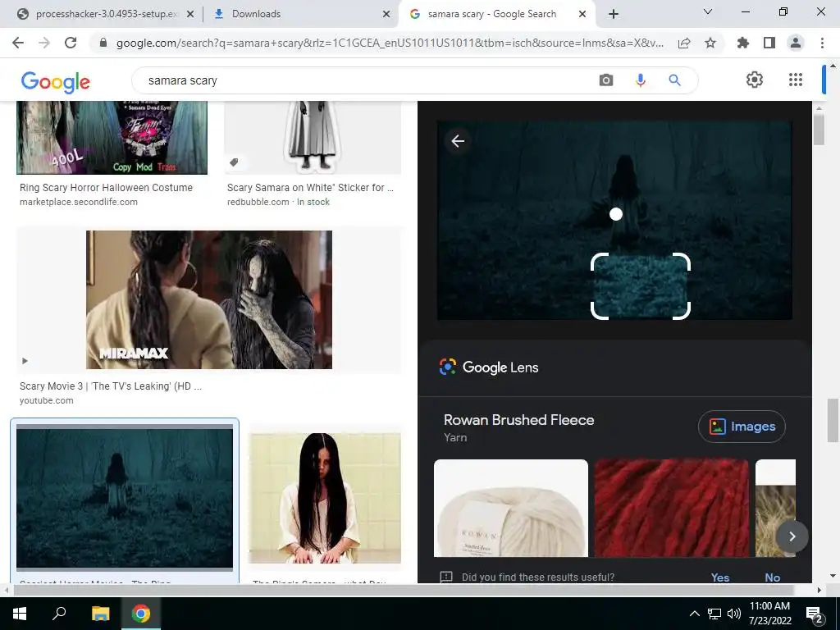Open the share page icon in the address bar
The image size is (840, 630).
pos(684,43)
